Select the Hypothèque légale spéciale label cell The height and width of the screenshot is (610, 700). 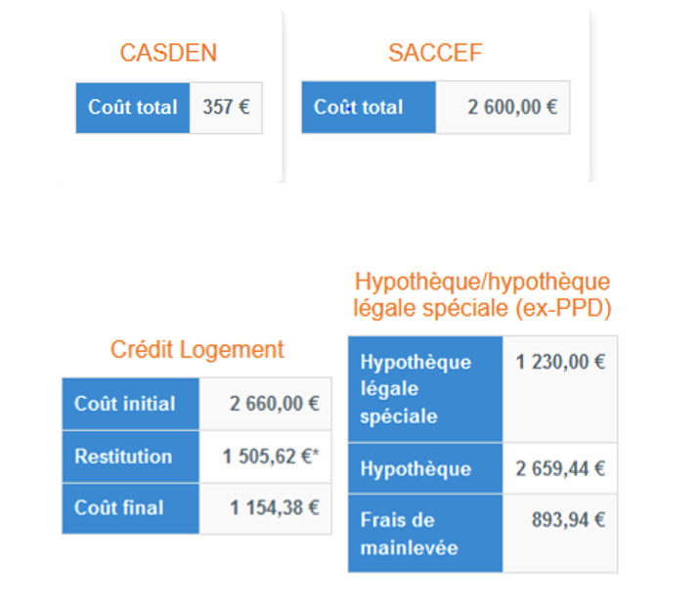click(x=425, y=389)
